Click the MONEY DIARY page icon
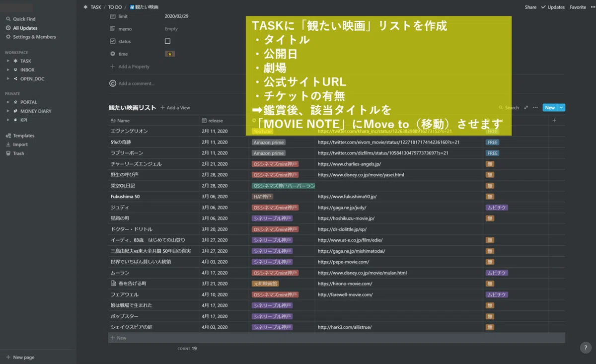Image resolution: width=596 pixels, height=364 pixels. coord(15,111)
